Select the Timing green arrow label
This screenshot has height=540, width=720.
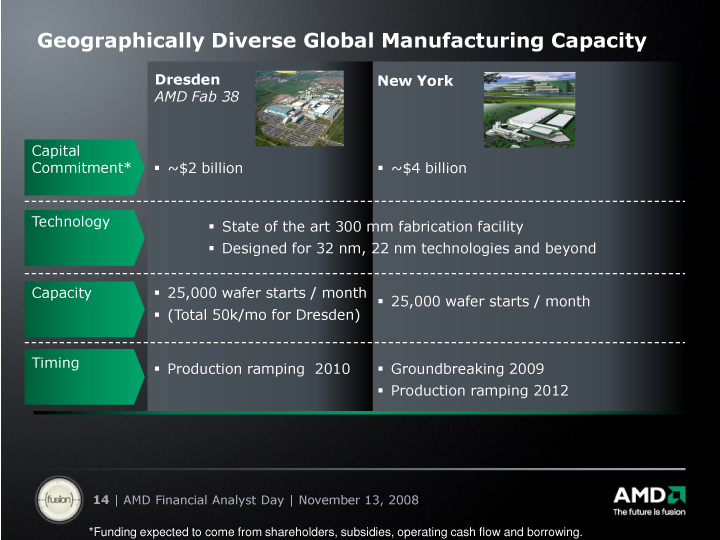pyautogui.click(x=84, y=377)
